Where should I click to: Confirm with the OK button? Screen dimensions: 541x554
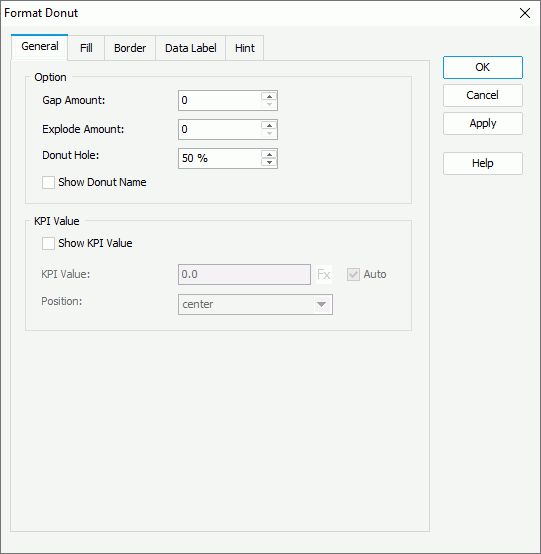(483, 67)
